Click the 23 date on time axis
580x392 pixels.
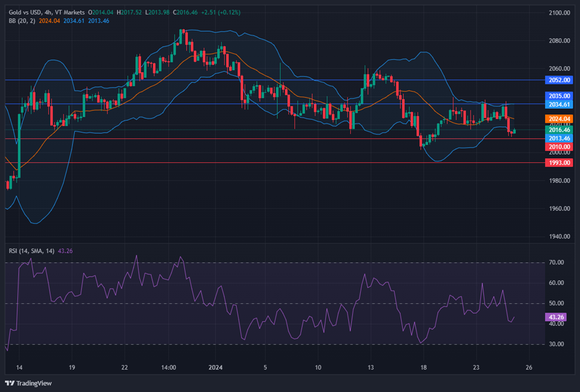coord(476,368)
